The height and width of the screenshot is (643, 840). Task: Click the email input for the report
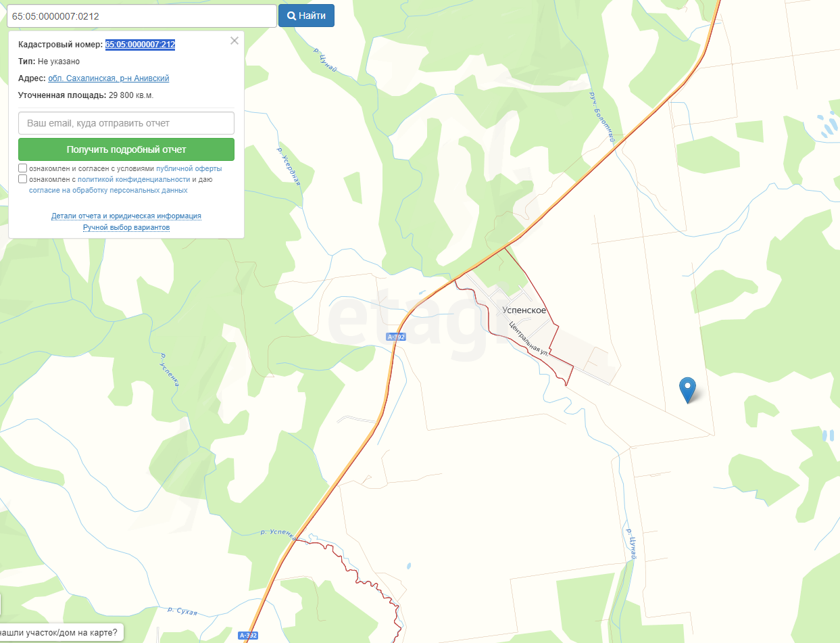[126, 123]
